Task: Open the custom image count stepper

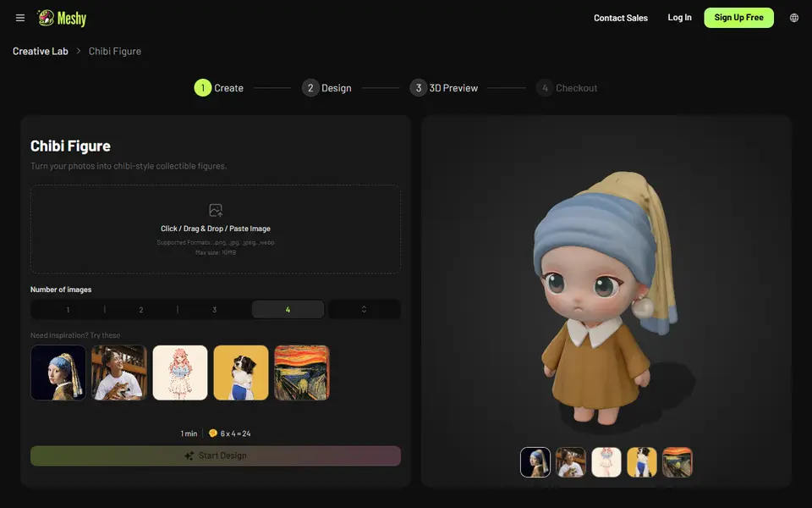Action: (364, 310)
